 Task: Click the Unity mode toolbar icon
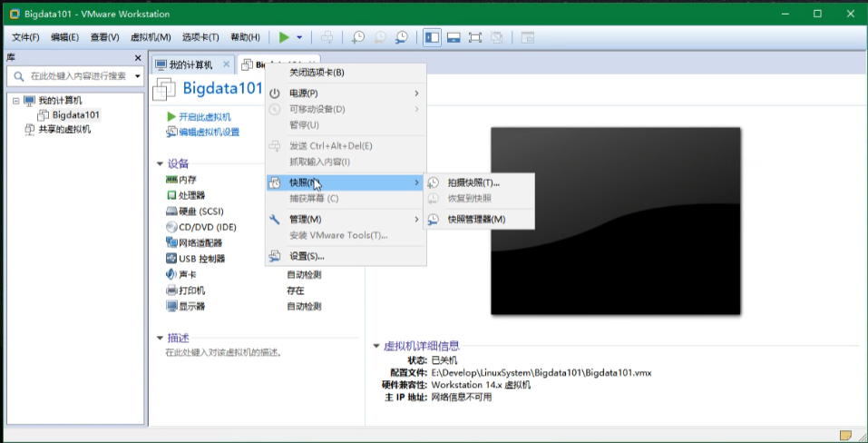point(496,37)
